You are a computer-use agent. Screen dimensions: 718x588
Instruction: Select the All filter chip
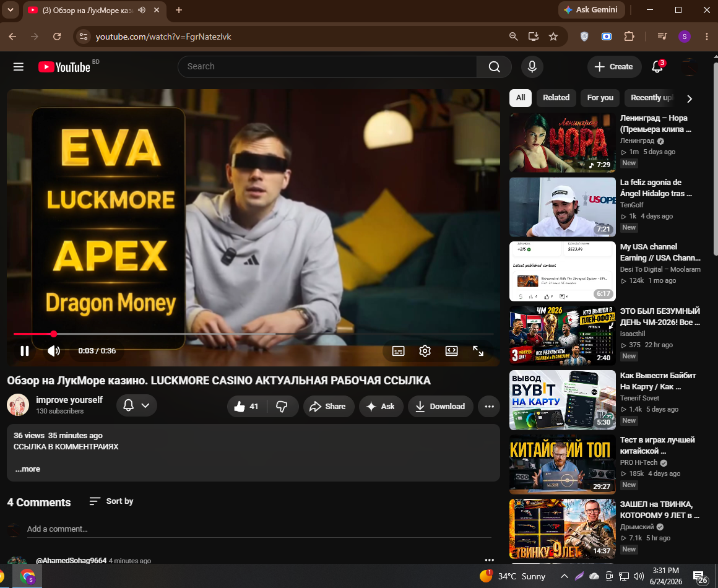point(521,98)
